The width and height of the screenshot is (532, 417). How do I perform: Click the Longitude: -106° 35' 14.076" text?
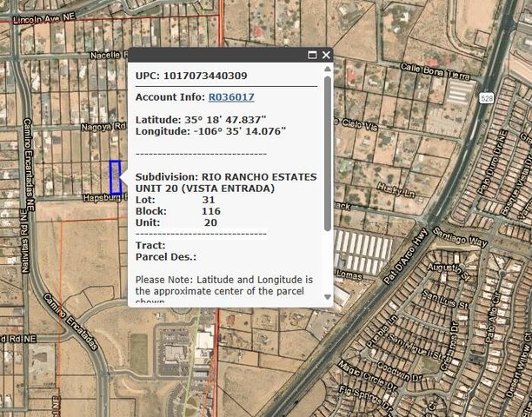[x=210, y=131]
